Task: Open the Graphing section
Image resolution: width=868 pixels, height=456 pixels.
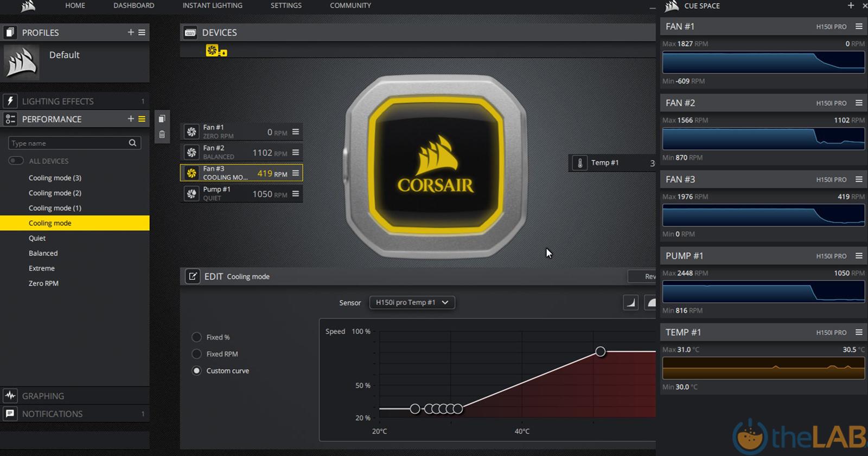Action: [x=75, y=396]
